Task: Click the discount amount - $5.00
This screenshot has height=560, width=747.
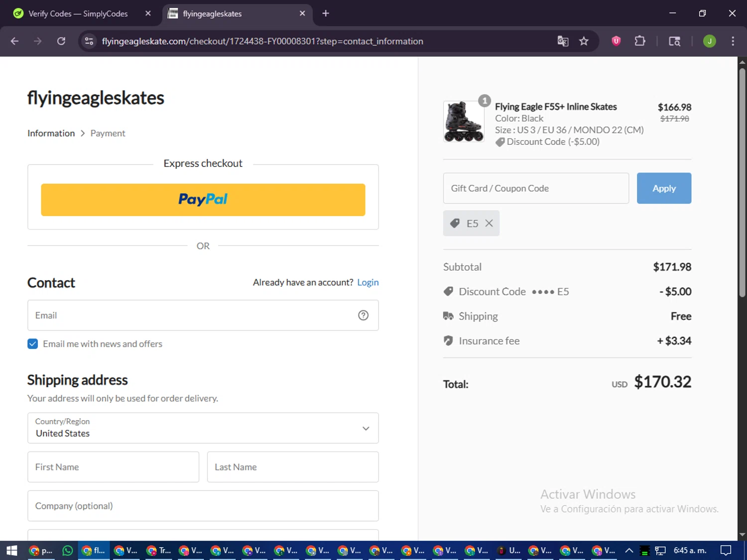Action: coord(675,292)
